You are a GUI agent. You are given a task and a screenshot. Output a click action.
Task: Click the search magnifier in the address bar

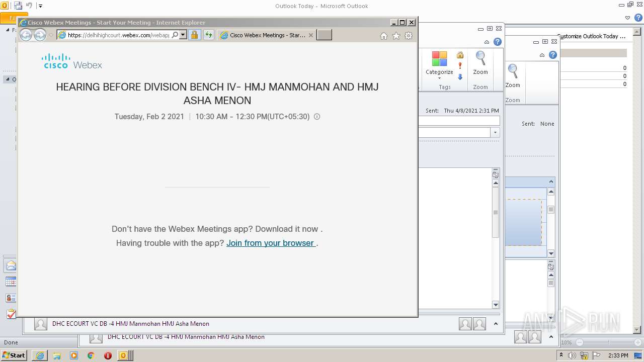click(x=175, y=35)
